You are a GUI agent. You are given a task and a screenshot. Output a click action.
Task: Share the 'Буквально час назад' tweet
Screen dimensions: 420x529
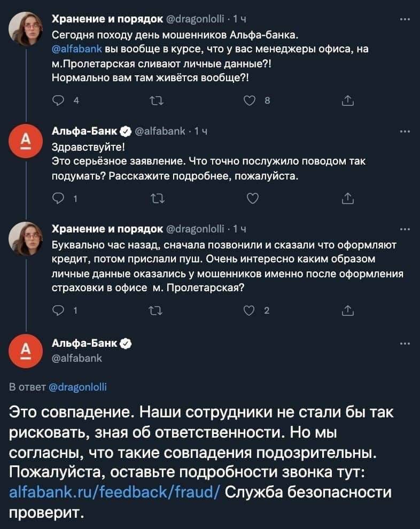click(x=348, y=310)
